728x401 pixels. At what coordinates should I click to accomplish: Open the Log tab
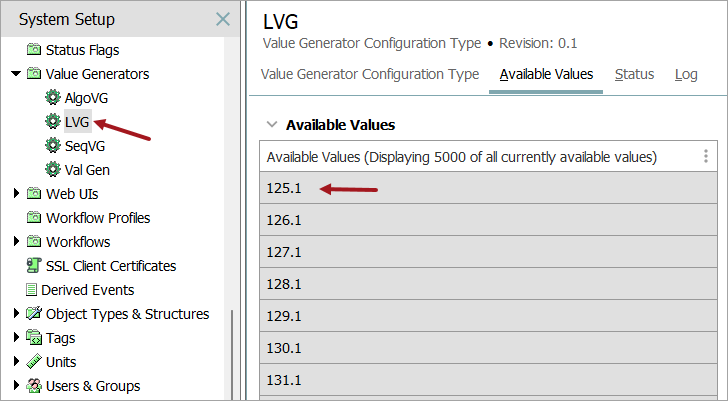click(x=686, y=74)
